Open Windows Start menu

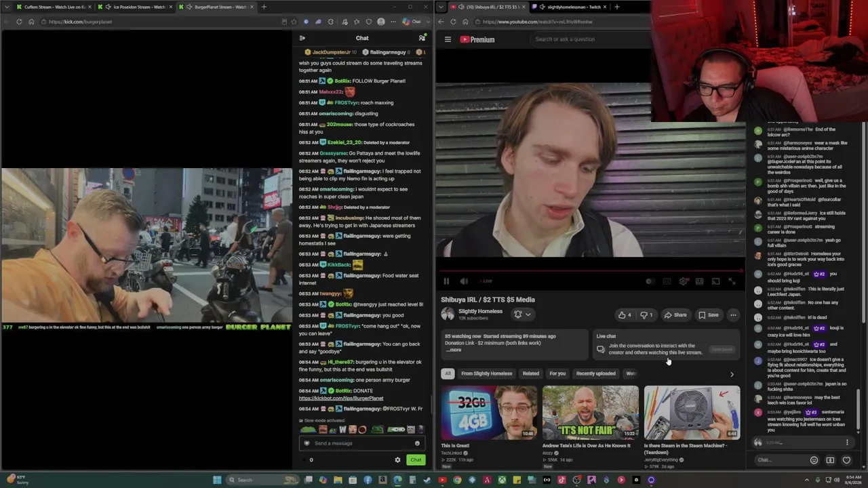click(x=217, y=480)
